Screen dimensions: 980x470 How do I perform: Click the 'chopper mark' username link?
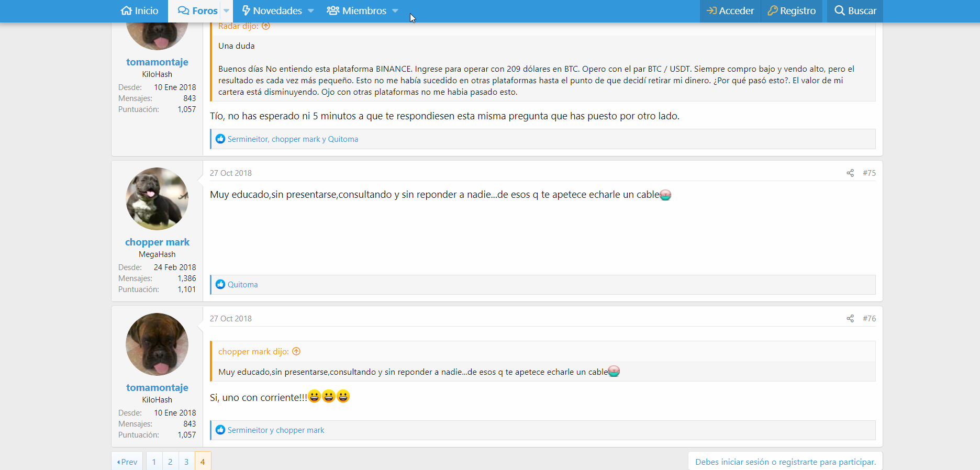click(x=157, y=242)
